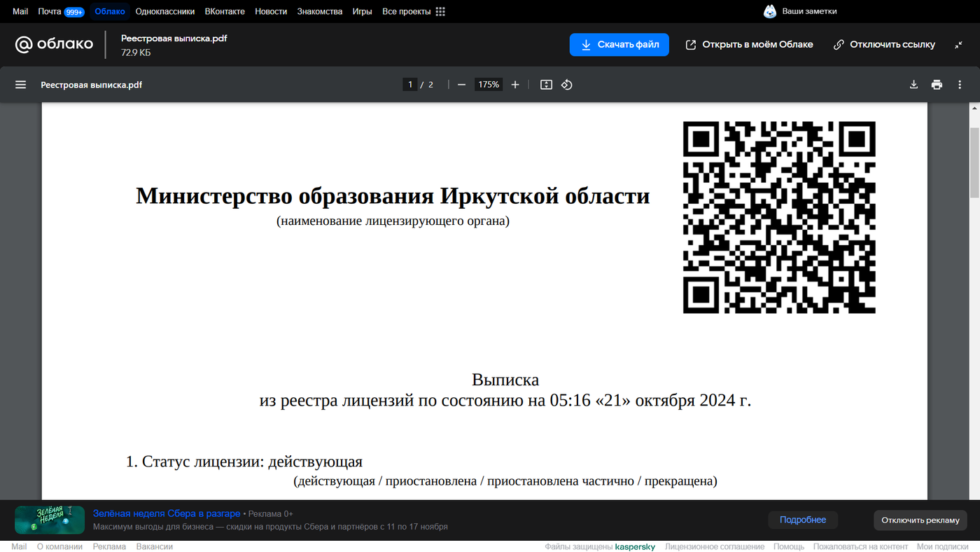Edit the current page number field
980x552 pixels.
(410, 85)
